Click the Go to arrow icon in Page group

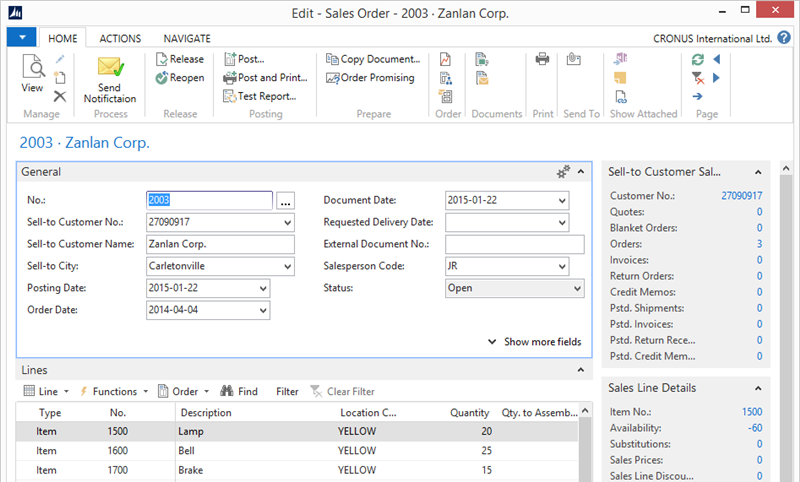[697, 96]
